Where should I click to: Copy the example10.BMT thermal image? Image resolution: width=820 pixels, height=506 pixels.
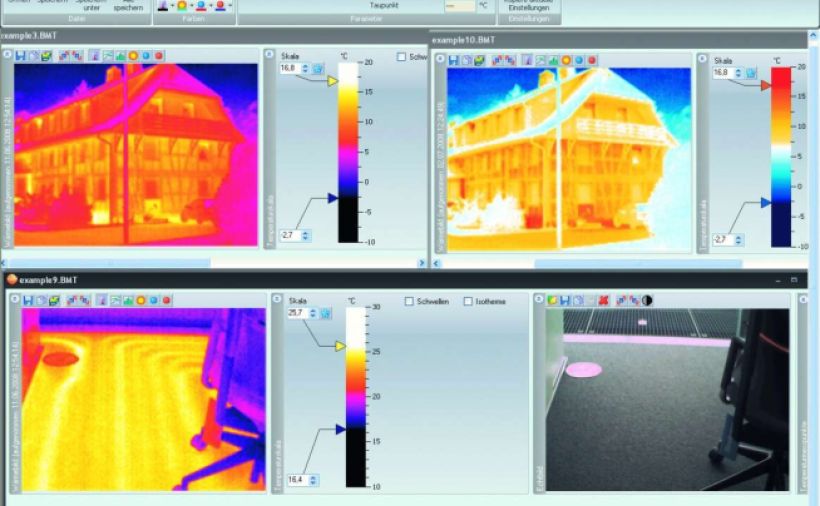pos(466,60)
